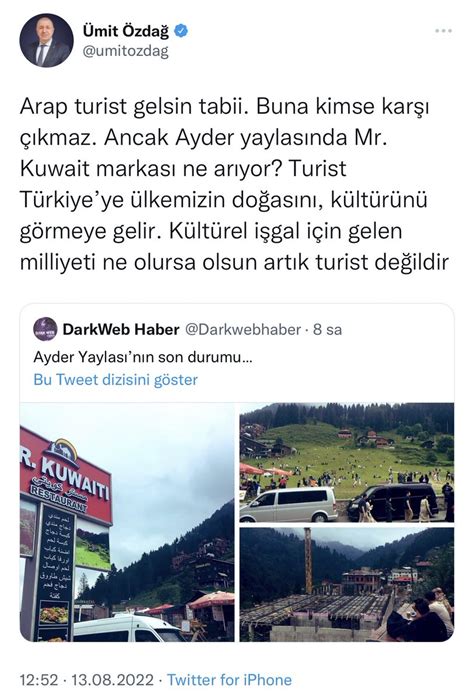Open the Mr. Kuwaiti Restaurant sign photo
Screen dimensions: 474x699
pos(127,522)
